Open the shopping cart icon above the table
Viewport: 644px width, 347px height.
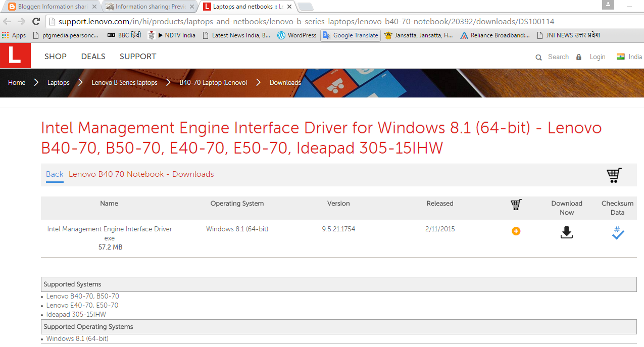(614, 174)
